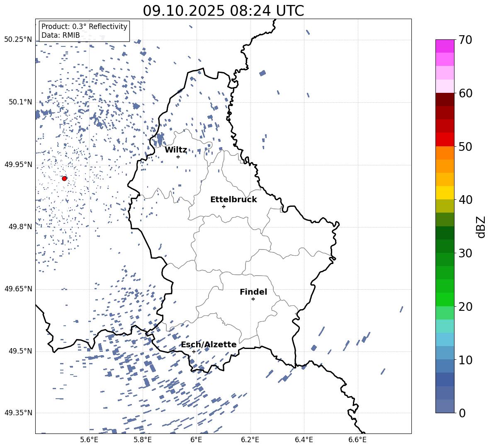
Task: Click the timestamp title 09.10.2025 08:24 UTC
Action: 224,11
